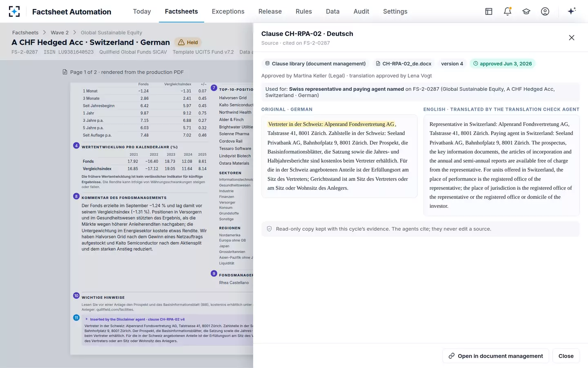Click the Factsheets breadcrumb link
The width and height of the screenshot is (588, 368).
tap(25, 33)
